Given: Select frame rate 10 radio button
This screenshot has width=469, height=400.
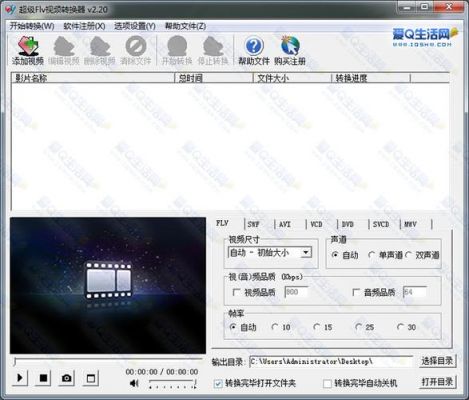Looking at the screenshot, I should point(275,327).
